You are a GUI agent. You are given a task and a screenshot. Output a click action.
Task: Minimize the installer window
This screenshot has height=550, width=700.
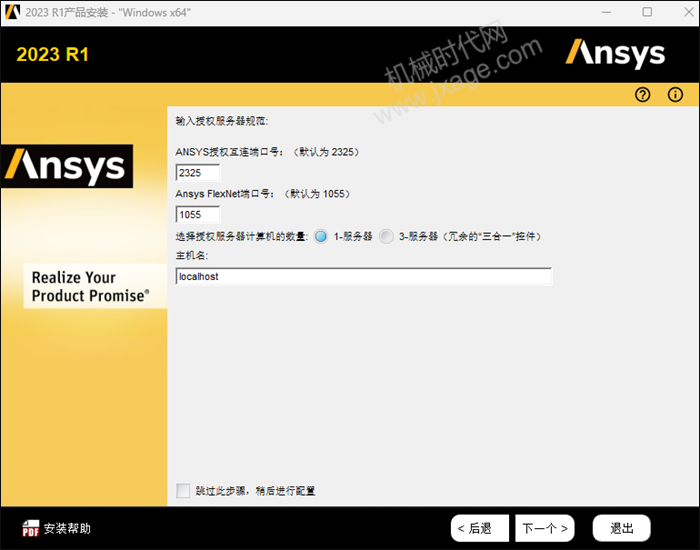click(x=606, y=12)
